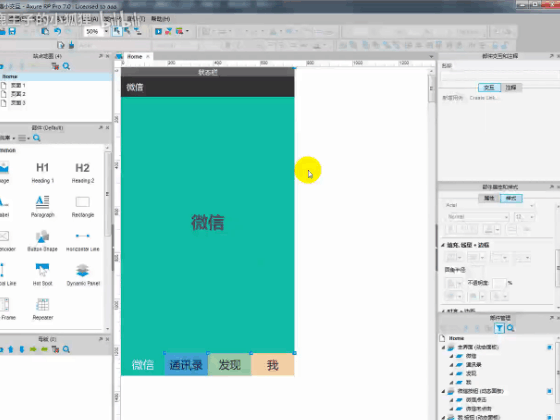The width and height of the screenshot is (560, 420).
Task: Switch to the 属性 properties tab
Action: coord(489,198)
